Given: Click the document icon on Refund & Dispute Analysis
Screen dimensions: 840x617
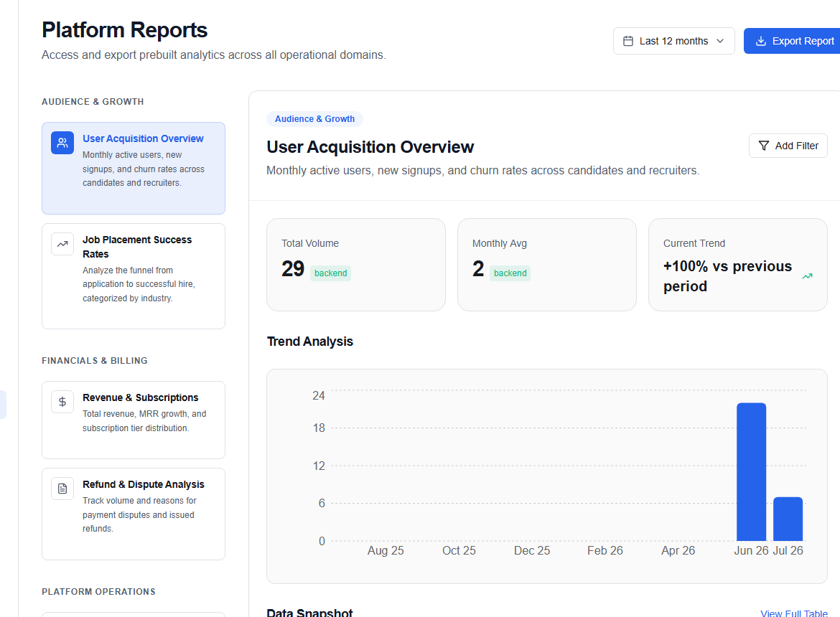Looking at the screenshot, I should click(62, 489).
